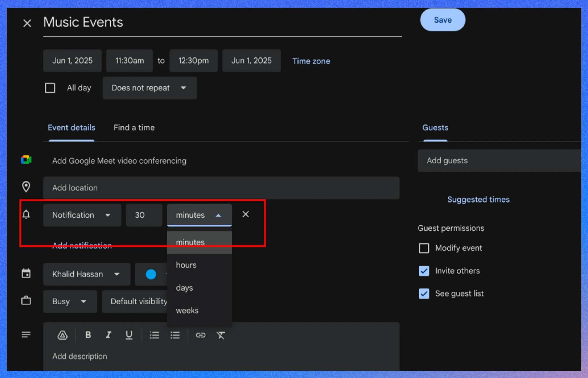Toggle underline formatting in description
The image size is (588, 378).
(129, 335)
